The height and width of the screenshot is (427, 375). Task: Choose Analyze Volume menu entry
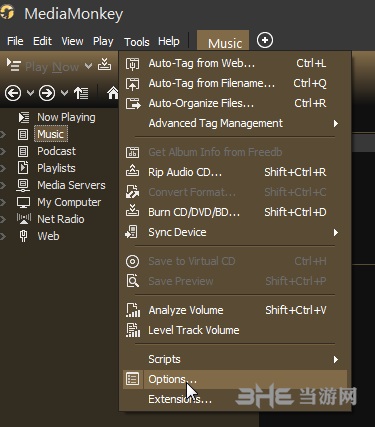coord(235,310)
